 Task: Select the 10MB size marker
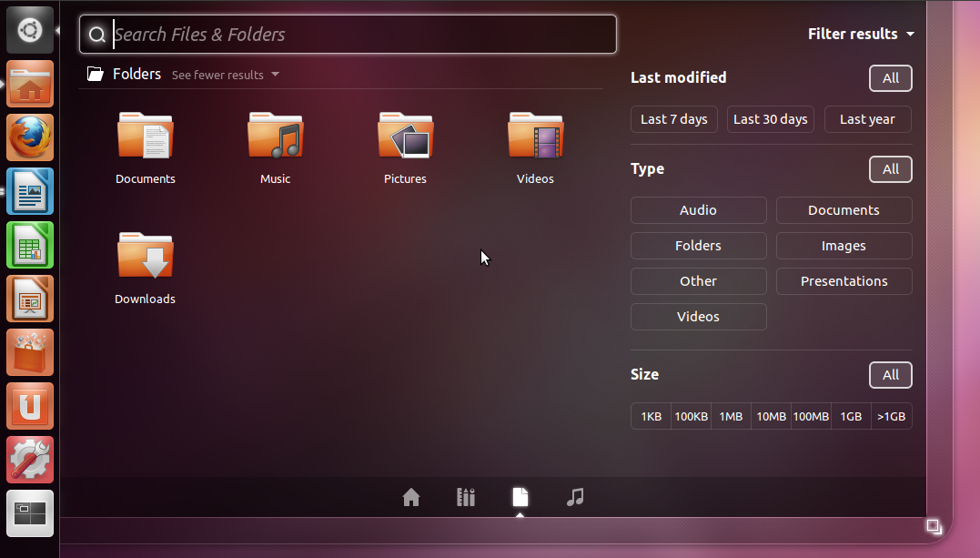pyautogui.click(x=771, y=416)
